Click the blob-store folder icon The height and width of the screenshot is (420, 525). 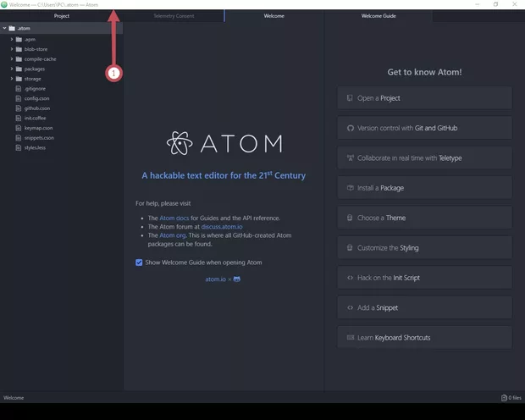(19, 49)
